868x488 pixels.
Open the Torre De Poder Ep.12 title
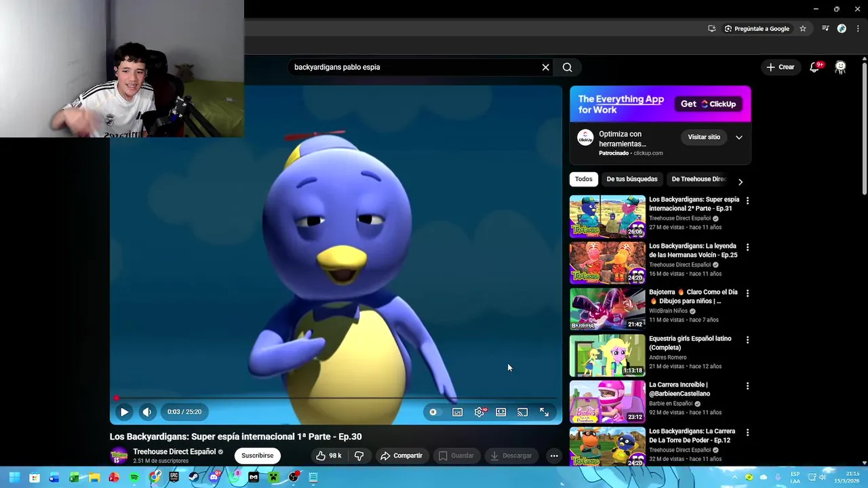click(x=692, y=435)
